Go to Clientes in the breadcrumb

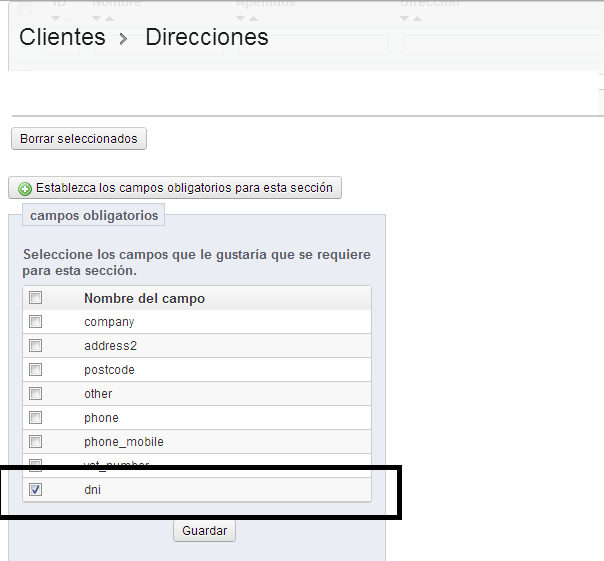point(62,38)
